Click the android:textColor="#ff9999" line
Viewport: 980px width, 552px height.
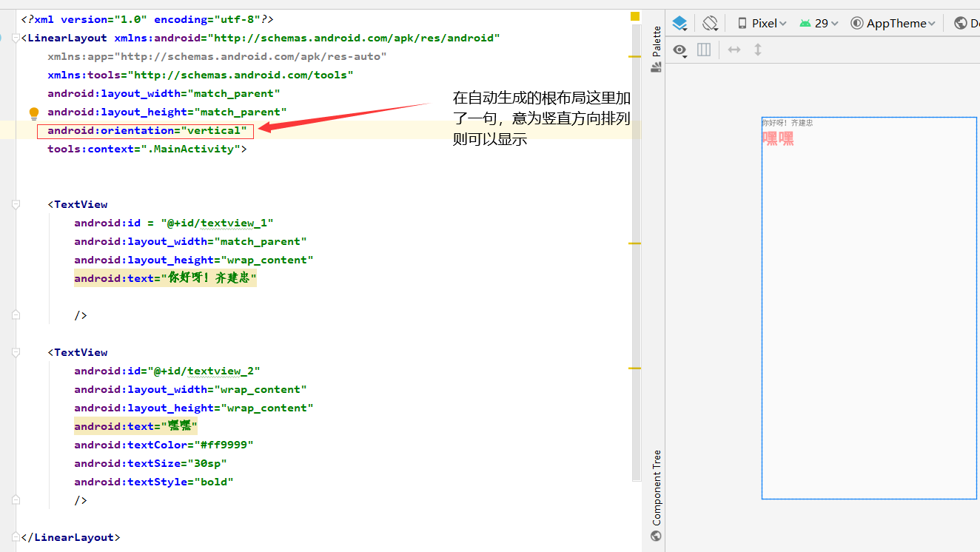(164, 445)
